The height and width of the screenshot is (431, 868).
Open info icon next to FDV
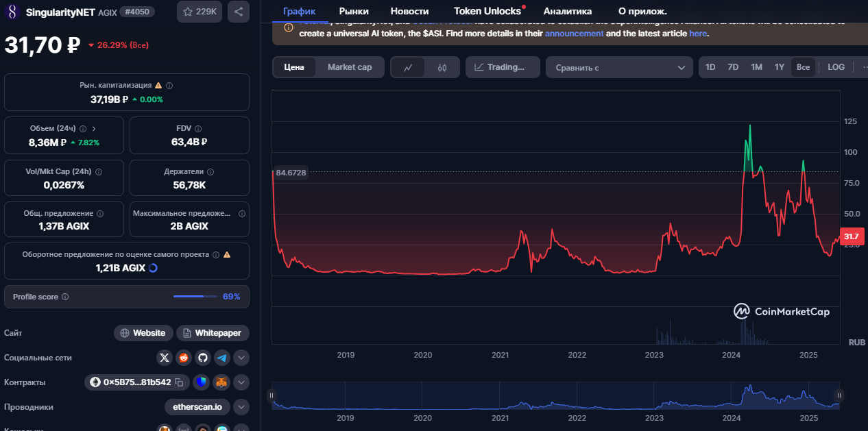pos(199,129)
